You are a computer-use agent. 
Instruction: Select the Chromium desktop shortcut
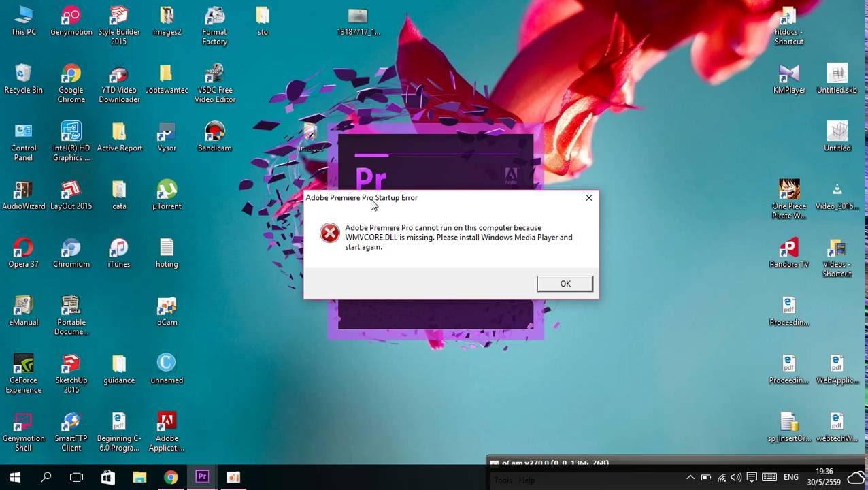click(x=71, y=253)
